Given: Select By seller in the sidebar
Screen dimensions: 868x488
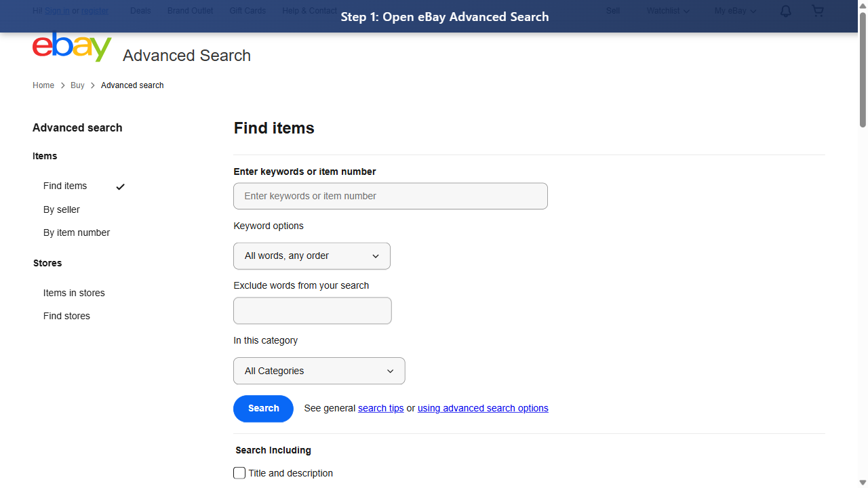Looking at the screenshot, I should [x=61, y=209].
